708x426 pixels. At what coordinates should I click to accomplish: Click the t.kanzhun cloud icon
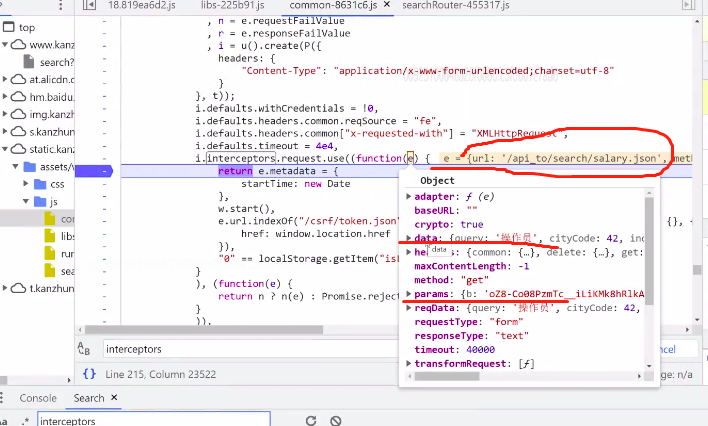19,288
